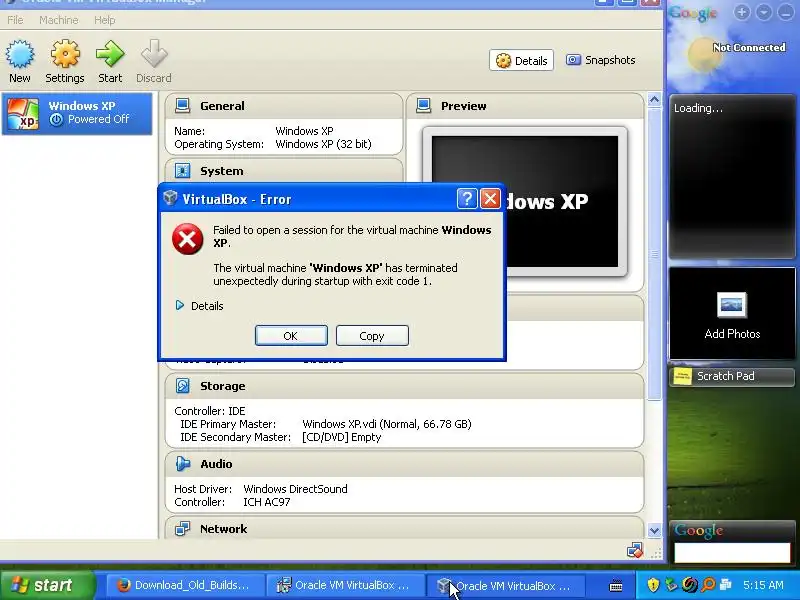Select the Windows XP machine icon in list

click(22, 113)
